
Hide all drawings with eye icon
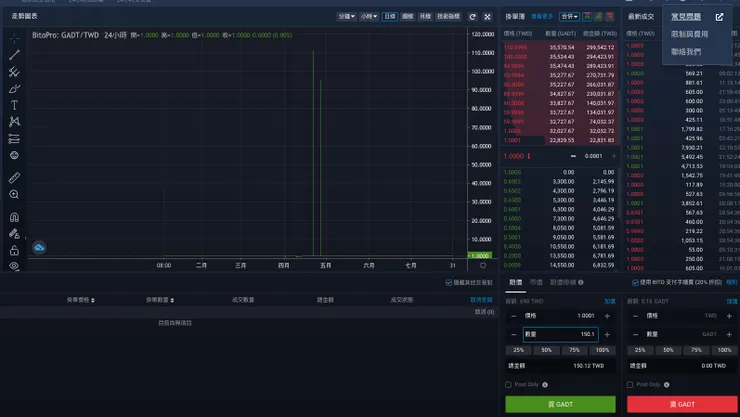click(x=14, y=266)
